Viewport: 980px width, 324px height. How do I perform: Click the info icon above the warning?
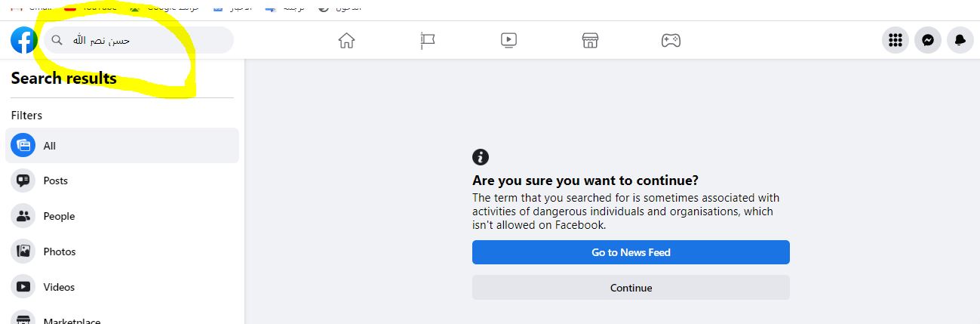tap(481, 157)
